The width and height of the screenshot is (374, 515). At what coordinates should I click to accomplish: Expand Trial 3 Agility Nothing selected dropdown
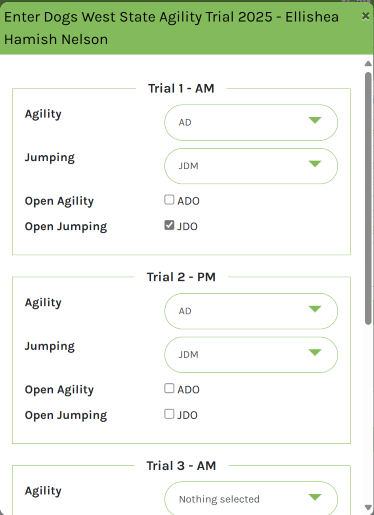pos(251,498)
